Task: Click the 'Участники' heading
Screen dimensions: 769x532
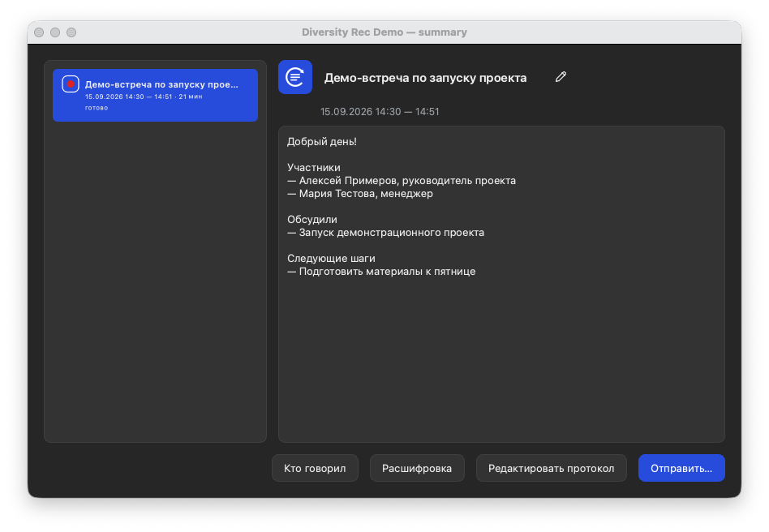Action: (x=314, y=168)
